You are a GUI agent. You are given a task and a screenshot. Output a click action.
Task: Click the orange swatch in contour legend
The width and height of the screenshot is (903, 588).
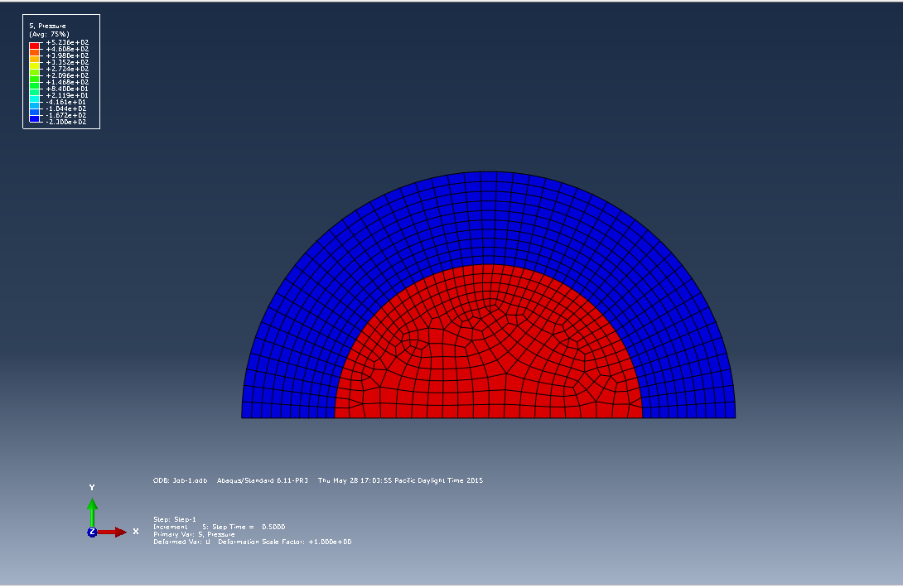pos(34,52)
